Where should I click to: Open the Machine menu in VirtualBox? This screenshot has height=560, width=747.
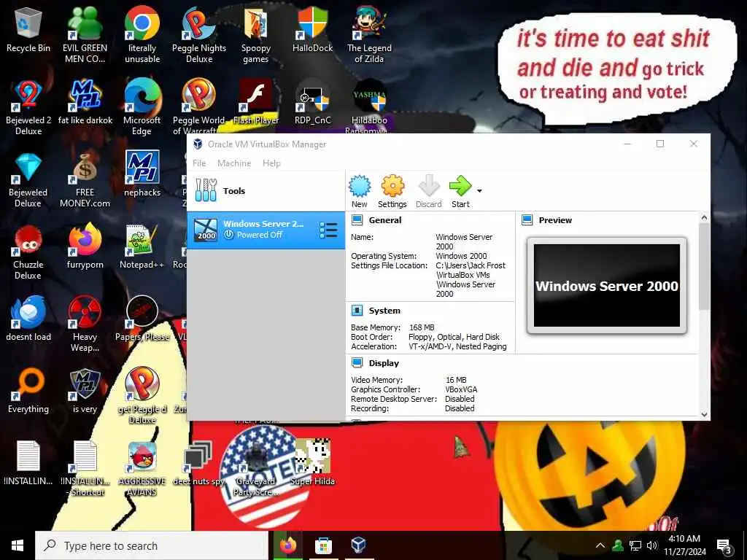click(x=234, y=163)
